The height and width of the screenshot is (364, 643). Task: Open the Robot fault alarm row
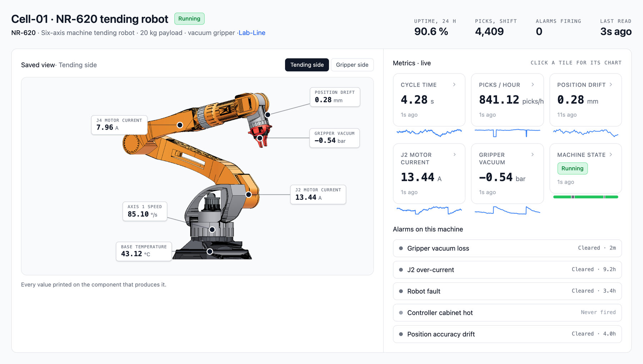click(507, 291)
